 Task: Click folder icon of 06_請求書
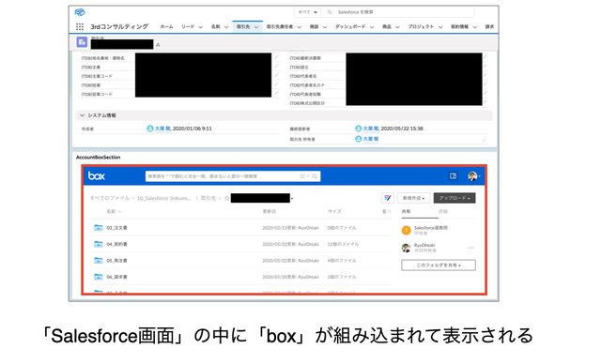tap(99, 277)
